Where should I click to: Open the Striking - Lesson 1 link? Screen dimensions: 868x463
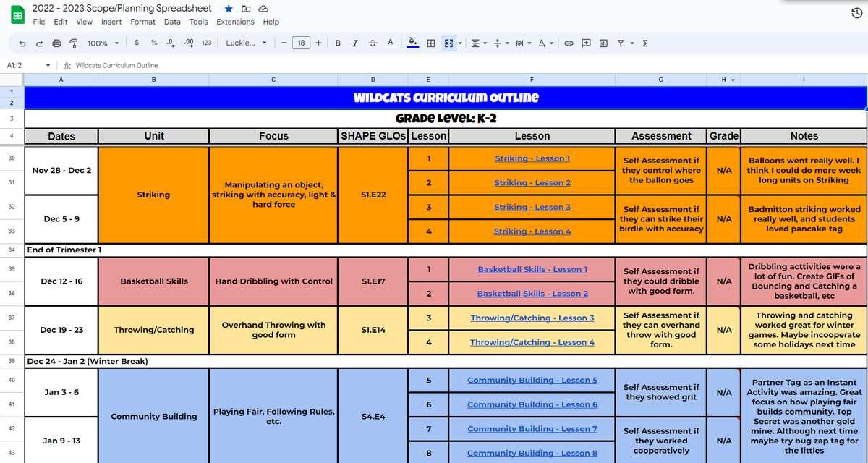click(x=532, y=158)
